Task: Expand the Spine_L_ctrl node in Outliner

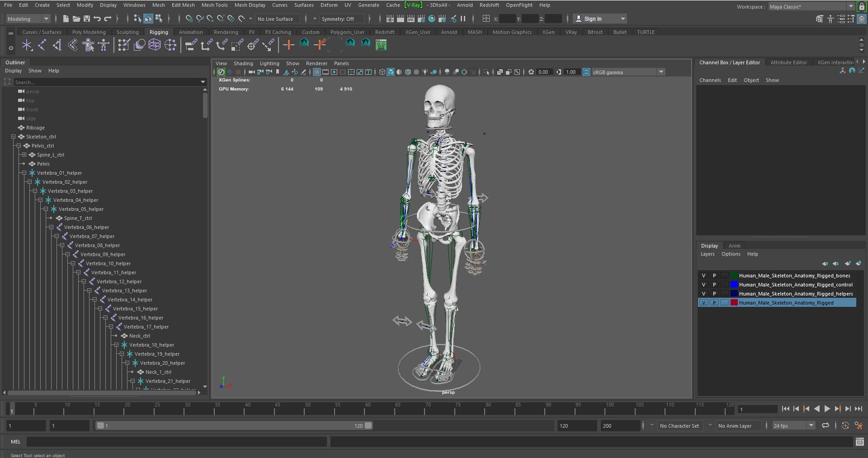Action: [24, 155]
